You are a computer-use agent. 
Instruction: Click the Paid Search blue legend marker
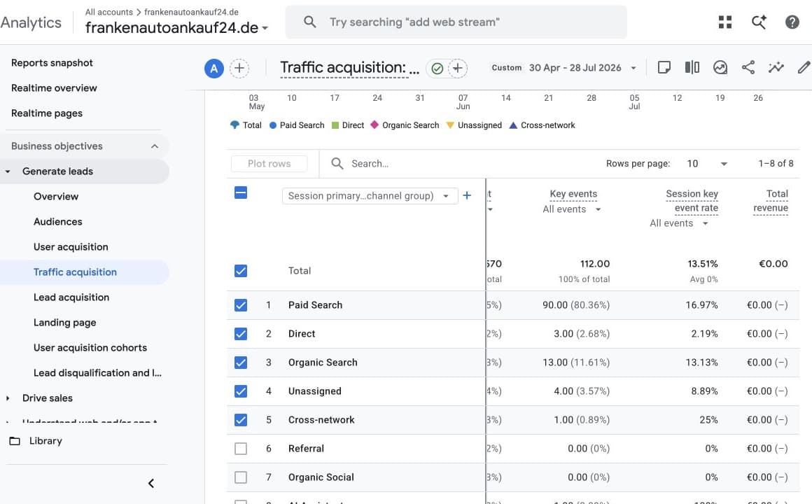pos(273,125)
